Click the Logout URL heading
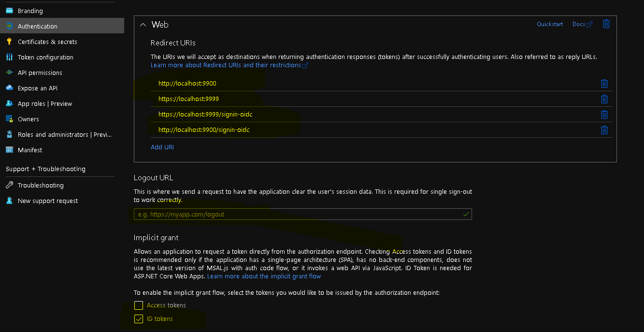This screenshot has height=332, width=644. [153, 178]
